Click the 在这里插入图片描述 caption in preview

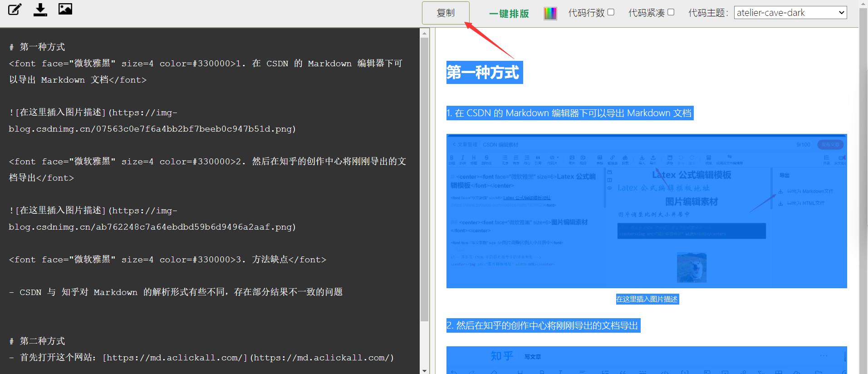point(647,299)
